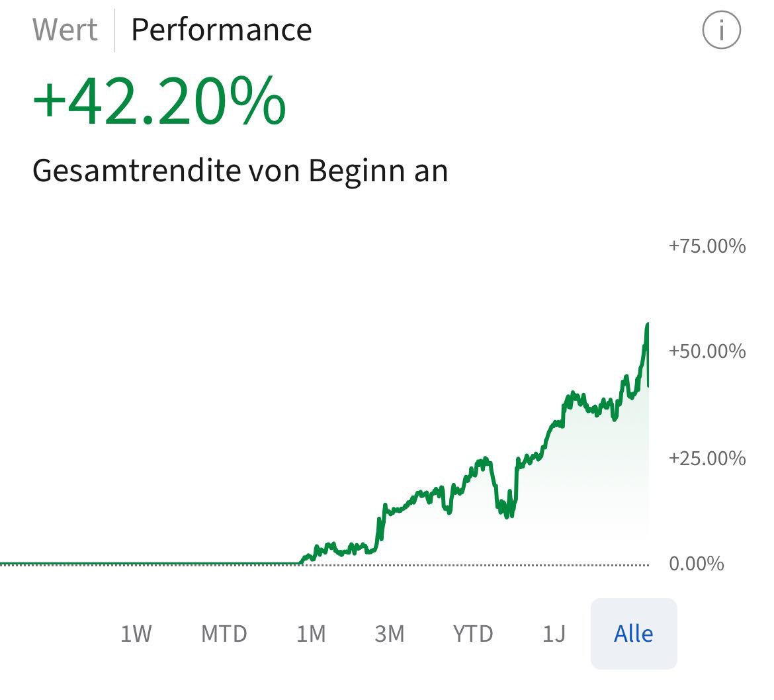774x700 pixels.
Task: Switch to the Wert tab
Action: (65, 30)
